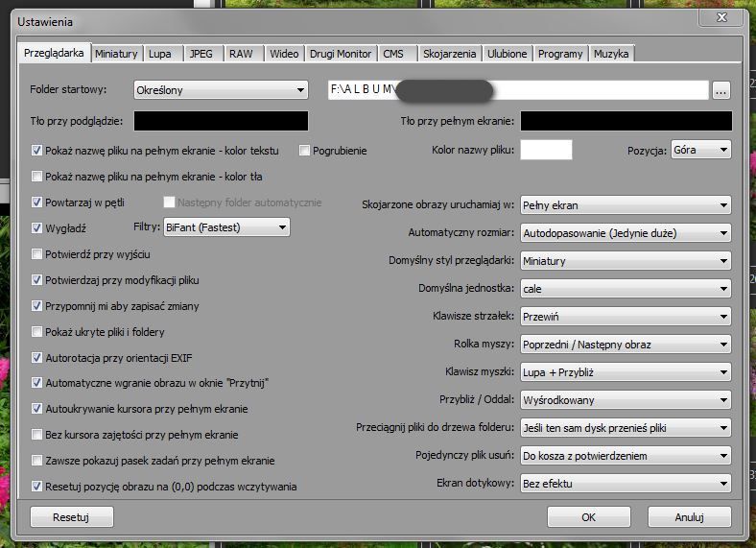Go to the Drugi Monitor tab
Image resolution: width=756 pixels, height=548 pixels.
[341, 54]
